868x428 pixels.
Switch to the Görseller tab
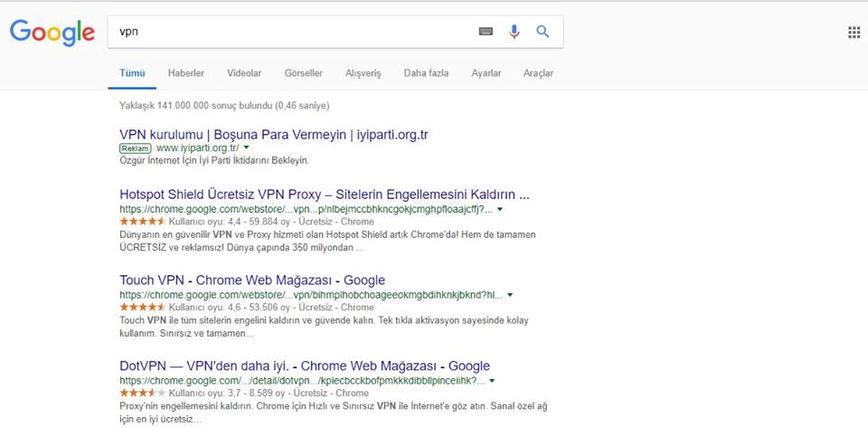coord(303,73)
